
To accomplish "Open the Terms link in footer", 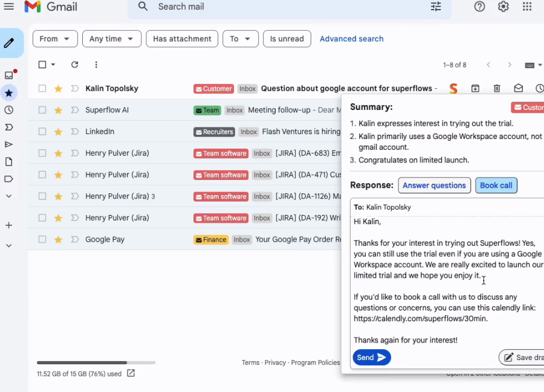I will pyautogui.click(x=250, y=362).
